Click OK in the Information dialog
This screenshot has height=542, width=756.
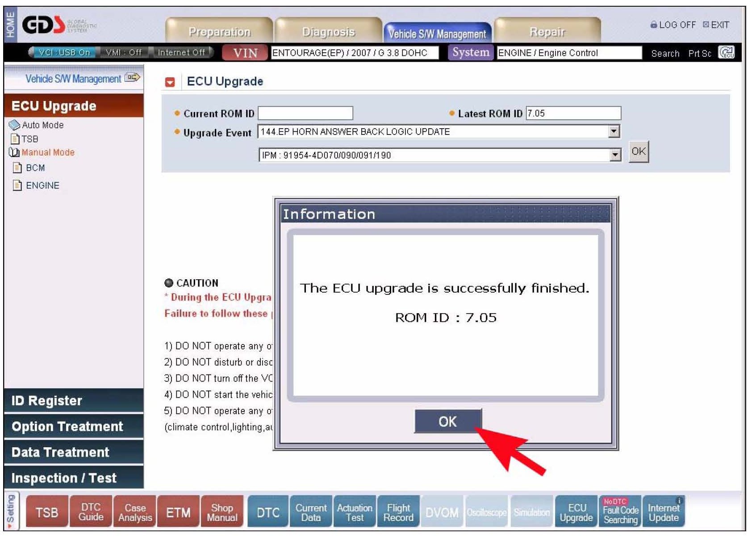click(447, 421)
